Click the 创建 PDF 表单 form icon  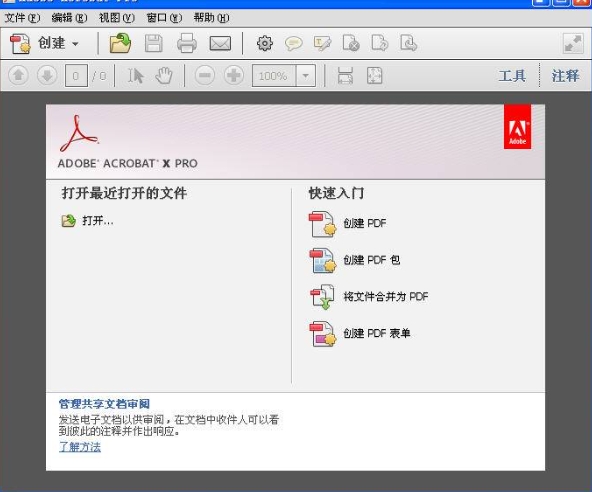(x=322, y=333)
